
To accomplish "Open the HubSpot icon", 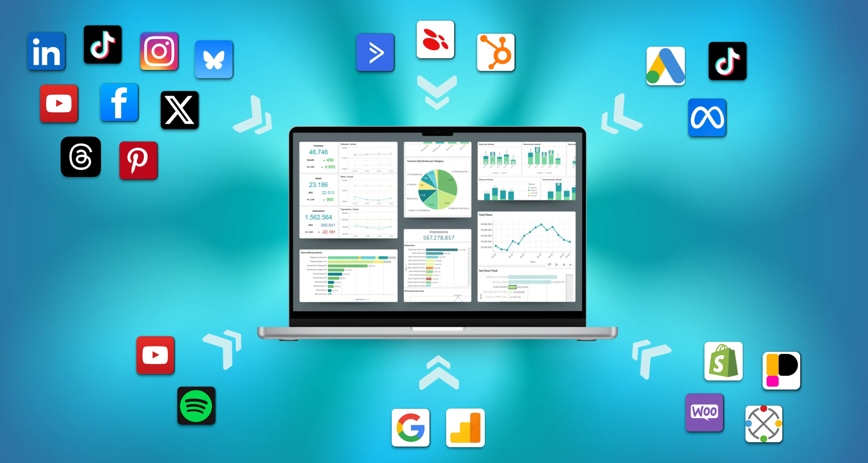I will (498, 54).
